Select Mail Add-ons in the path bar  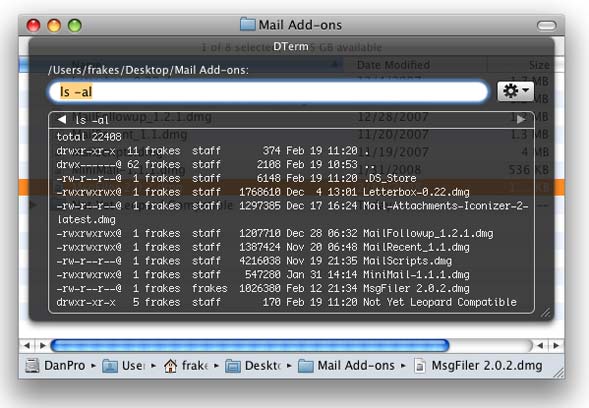point(356,366)
